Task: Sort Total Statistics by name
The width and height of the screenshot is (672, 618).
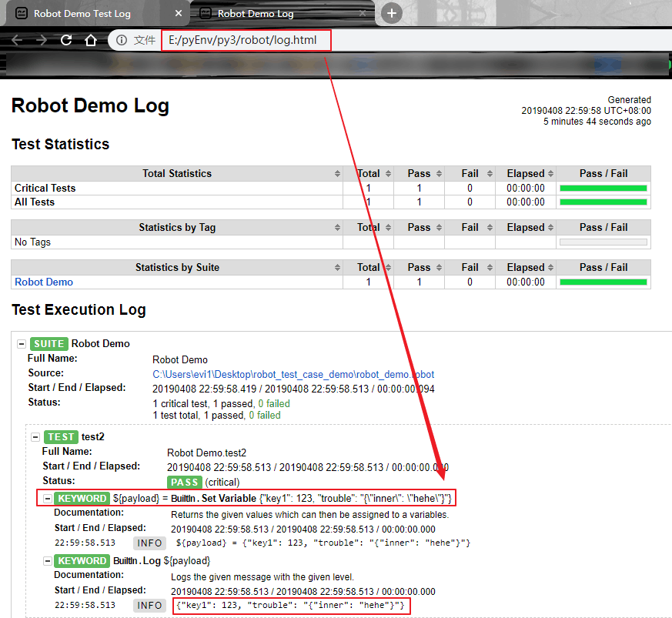Action: click(177, 174)
